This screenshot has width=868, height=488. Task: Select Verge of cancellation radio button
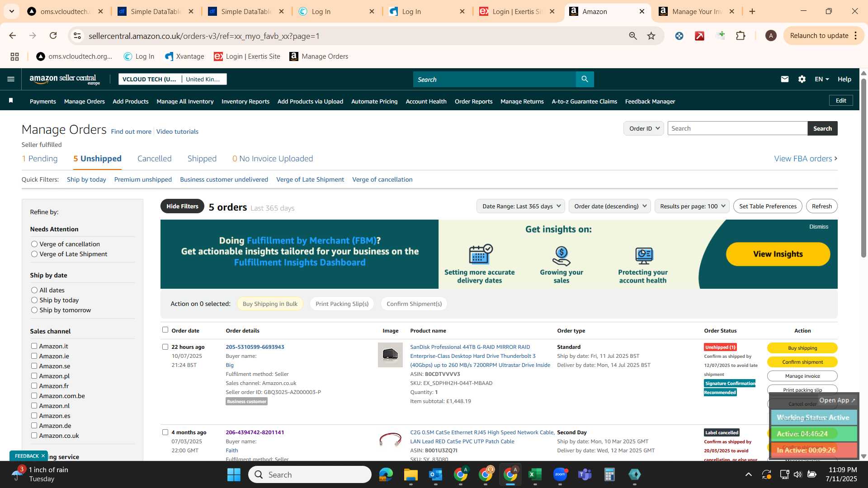(34, 244)
